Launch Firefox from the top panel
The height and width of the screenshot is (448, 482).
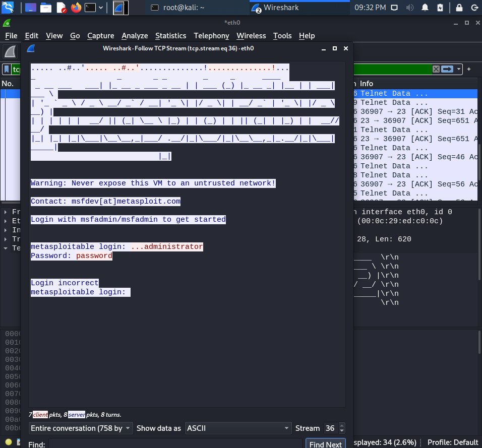click(76, 8)
